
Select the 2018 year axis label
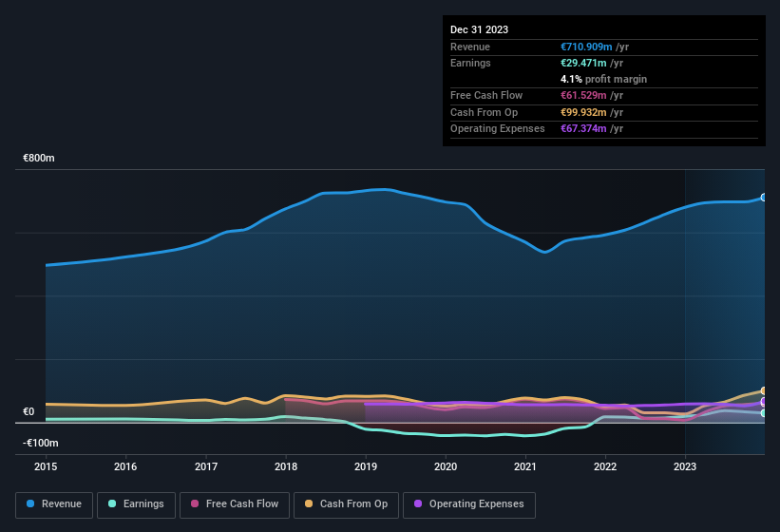point(285,466)
